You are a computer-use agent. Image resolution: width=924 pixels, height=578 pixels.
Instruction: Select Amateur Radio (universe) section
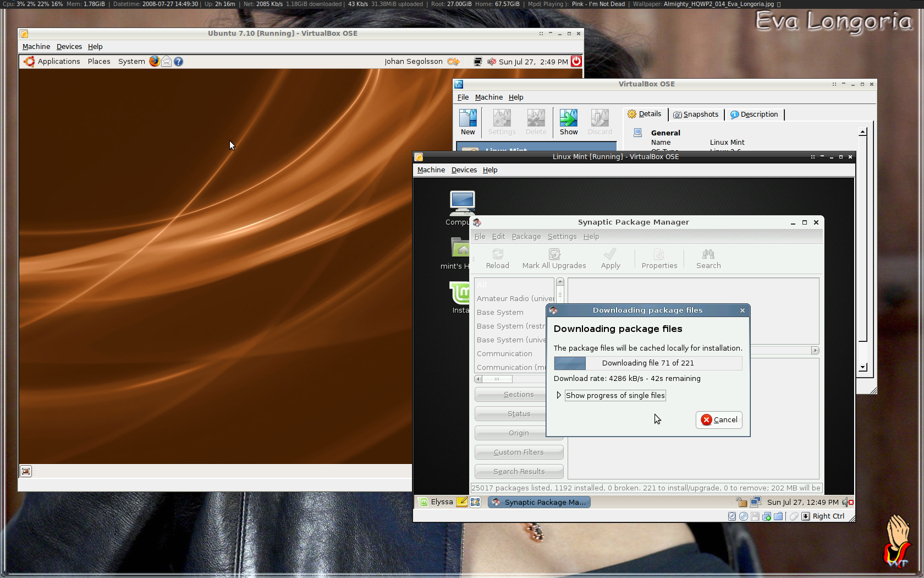click(x=514, y=298)
